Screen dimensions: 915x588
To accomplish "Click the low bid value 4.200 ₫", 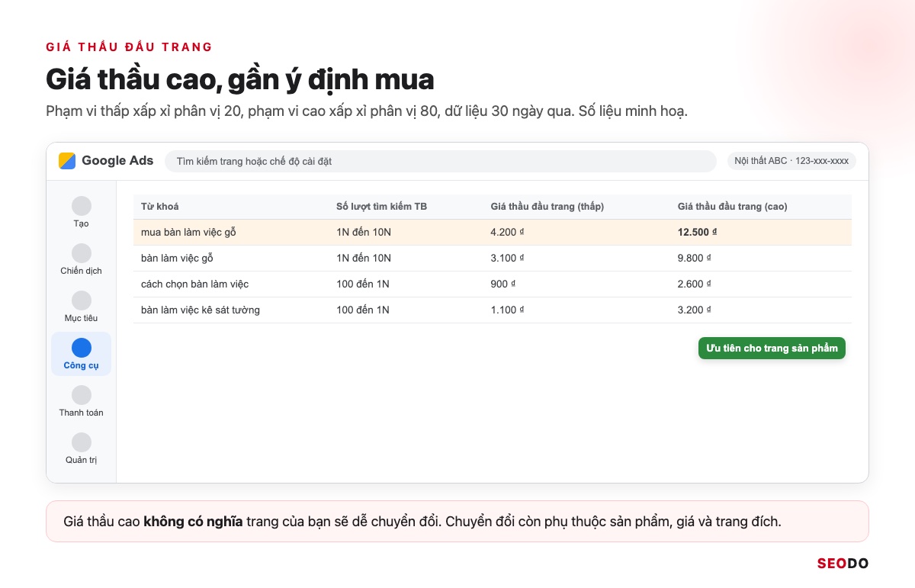I will (507, 232).
